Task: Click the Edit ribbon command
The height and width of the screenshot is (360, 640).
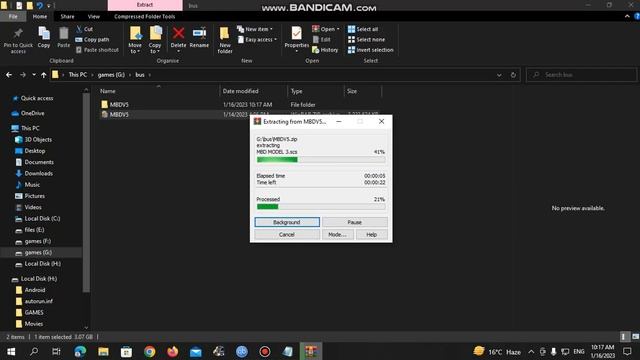Action: (x=322, y=40)
